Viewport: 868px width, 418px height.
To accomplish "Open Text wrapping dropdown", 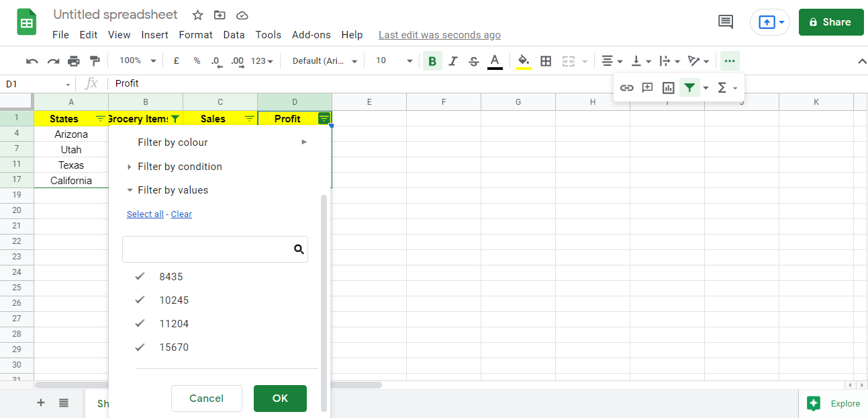I will 670,61.
